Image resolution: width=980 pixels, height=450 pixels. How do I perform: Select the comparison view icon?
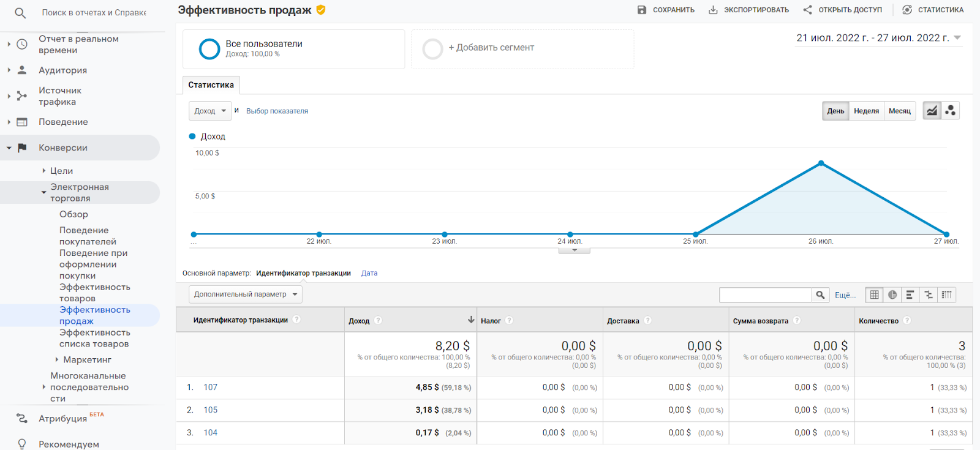929,295
